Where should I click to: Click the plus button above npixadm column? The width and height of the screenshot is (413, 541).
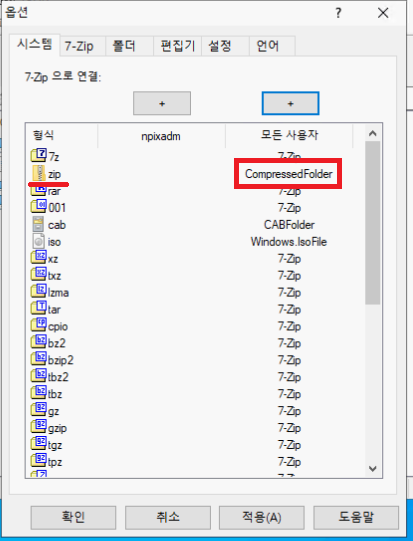(x=162, y=103)
